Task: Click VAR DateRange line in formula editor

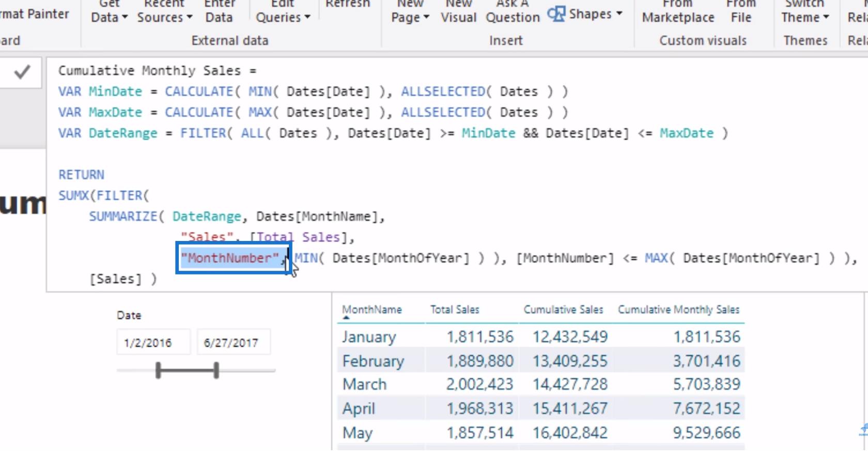Action: (x=393, y=133)
